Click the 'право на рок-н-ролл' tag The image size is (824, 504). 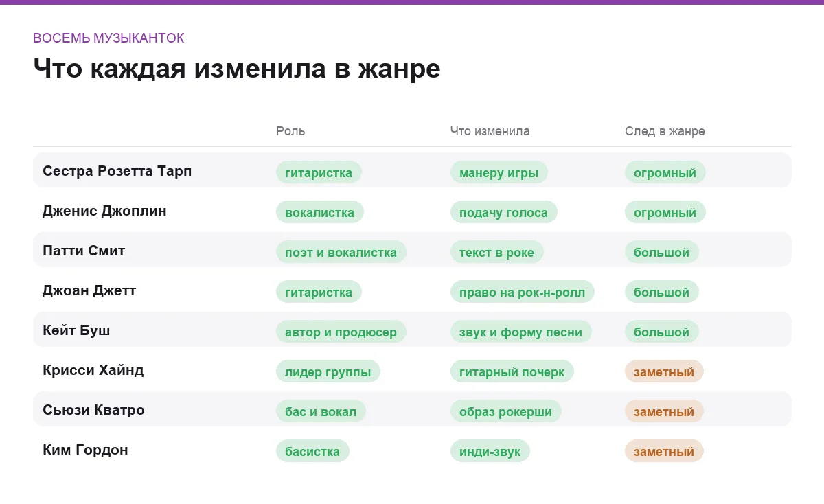coord(523,292)
